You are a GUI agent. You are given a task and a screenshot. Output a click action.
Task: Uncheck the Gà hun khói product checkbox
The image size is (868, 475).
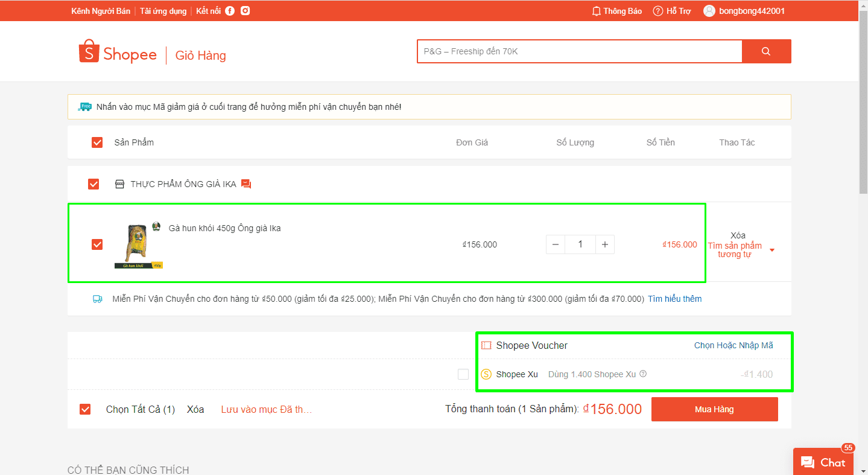click(x=97, y=244)
